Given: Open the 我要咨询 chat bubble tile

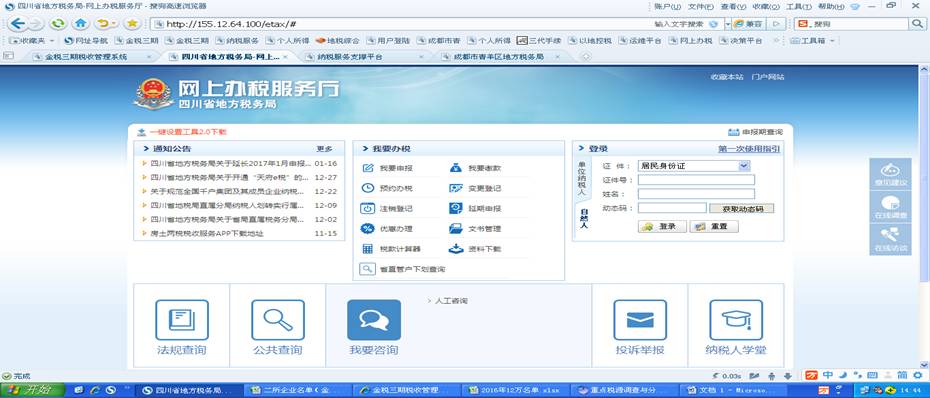Looking at the screenshot, I should (x=374, y=326).
